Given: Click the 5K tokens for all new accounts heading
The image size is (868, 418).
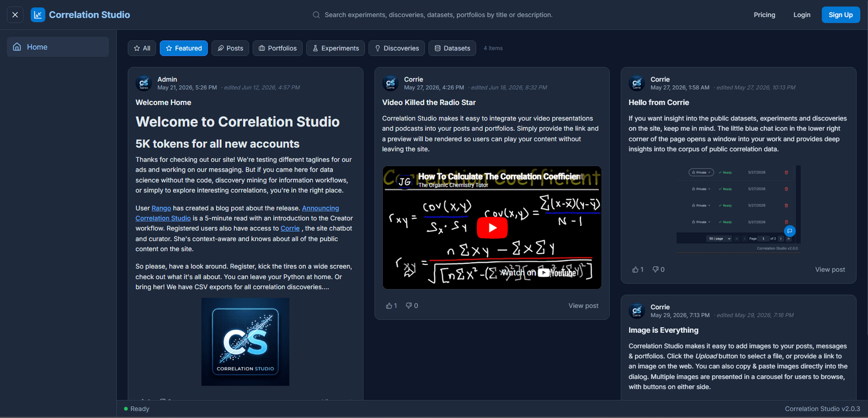Looking at the screenshot, I should [218, 144].
